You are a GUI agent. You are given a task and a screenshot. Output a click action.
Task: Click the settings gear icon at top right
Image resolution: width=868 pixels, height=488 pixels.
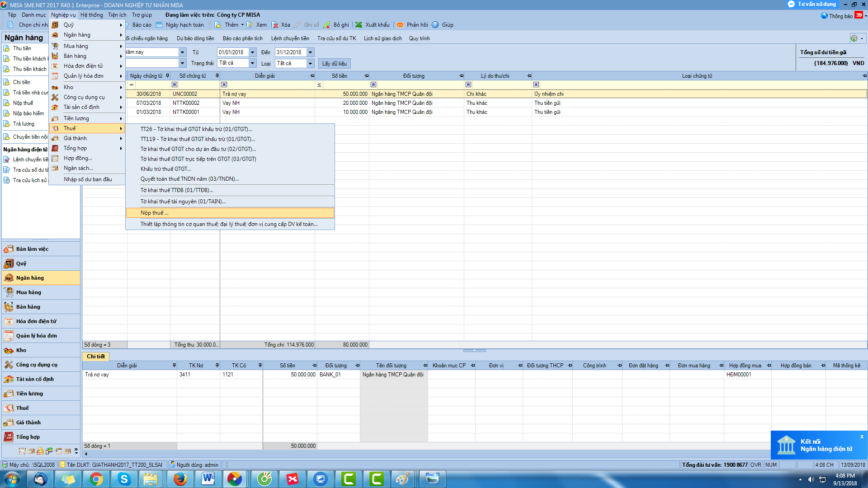[x=854, y=38]
